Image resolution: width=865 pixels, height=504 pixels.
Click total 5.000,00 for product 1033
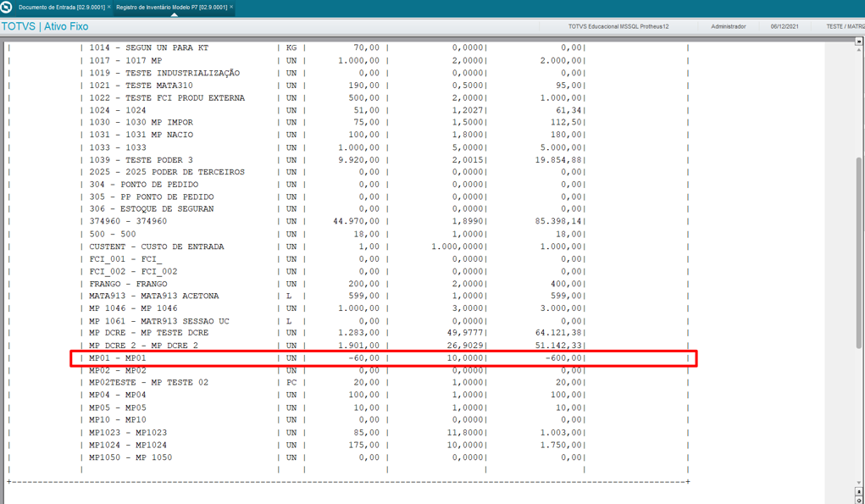[x=561, y=147]
